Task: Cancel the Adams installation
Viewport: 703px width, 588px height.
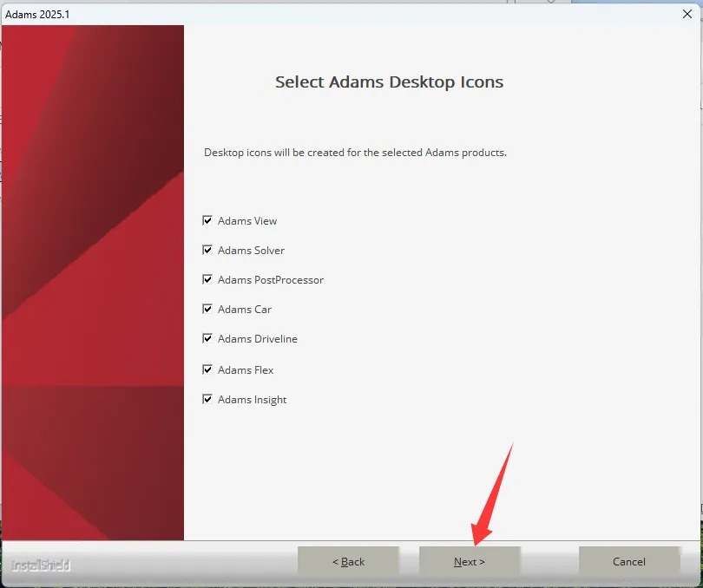Action: [x=629, y=562]
